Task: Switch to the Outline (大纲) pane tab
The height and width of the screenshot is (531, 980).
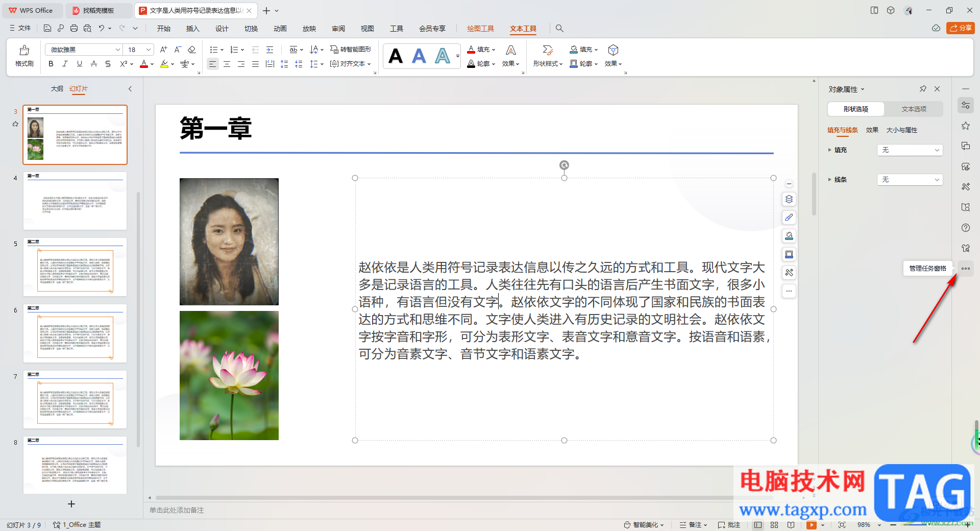Action: tap(57, 89)
